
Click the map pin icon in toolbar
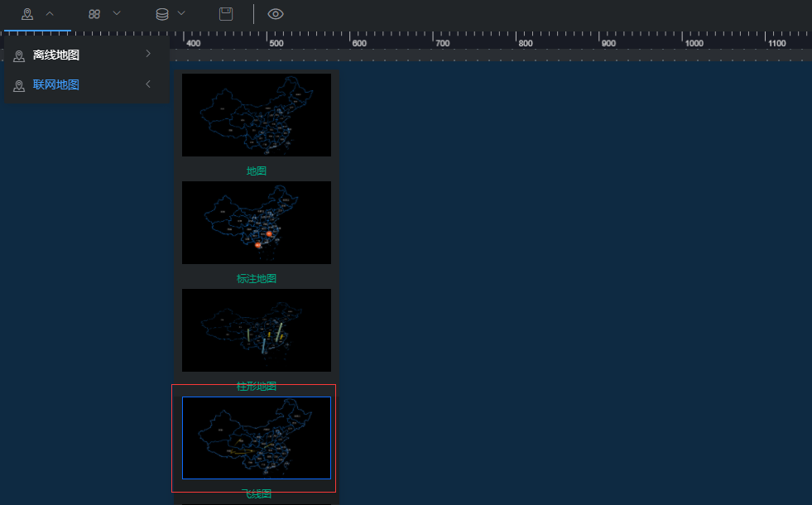click(x=27, y=14)
